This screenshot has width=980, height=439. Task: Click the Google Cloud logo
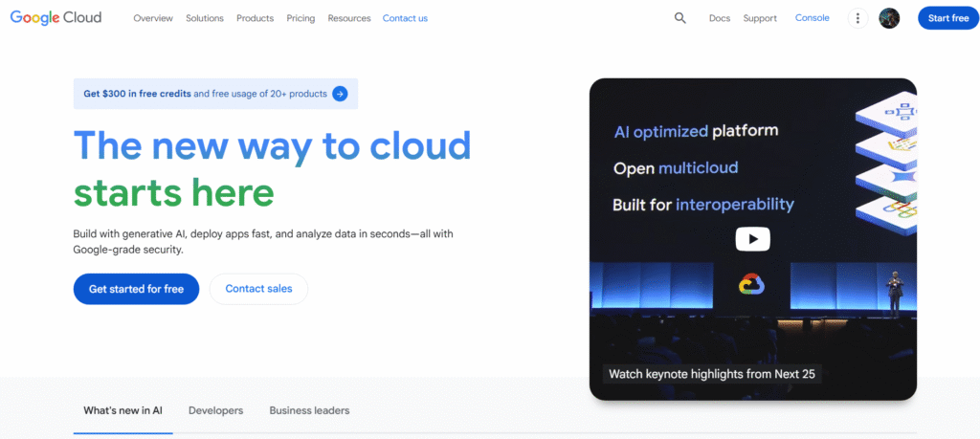[x=56, y=18]
